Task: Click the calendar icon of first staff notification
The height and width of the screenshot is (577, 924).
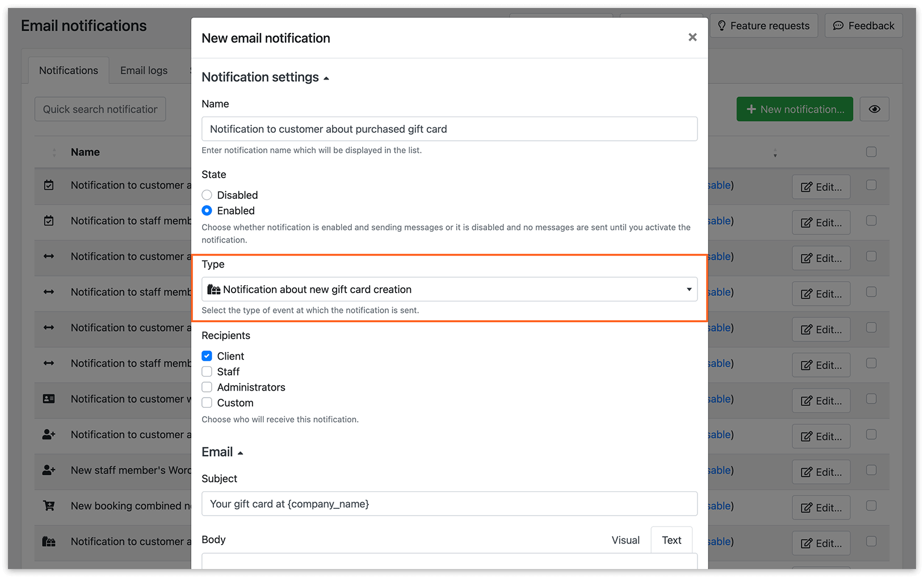Action: click(49, 221)
